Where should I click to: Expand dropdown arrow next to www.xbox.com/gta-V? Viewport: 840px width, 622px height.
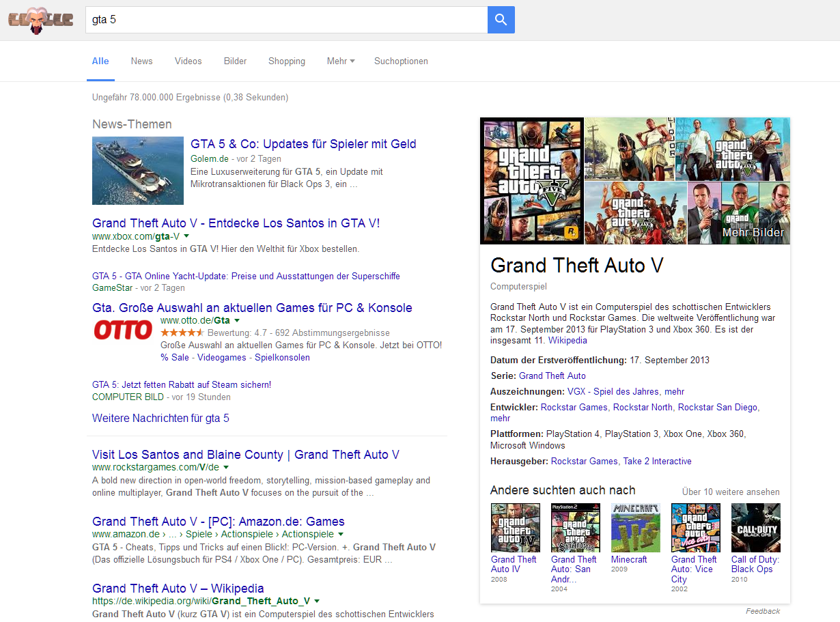pos(186,236)
